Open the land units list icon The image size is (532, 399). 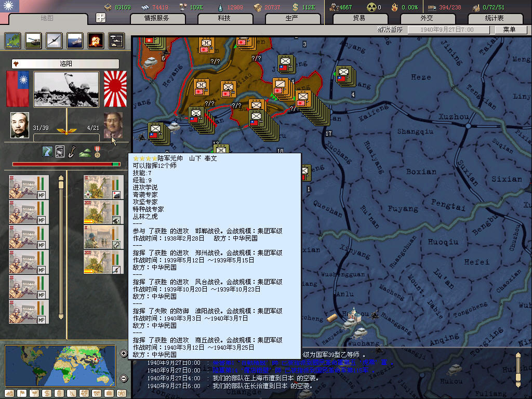33,41
